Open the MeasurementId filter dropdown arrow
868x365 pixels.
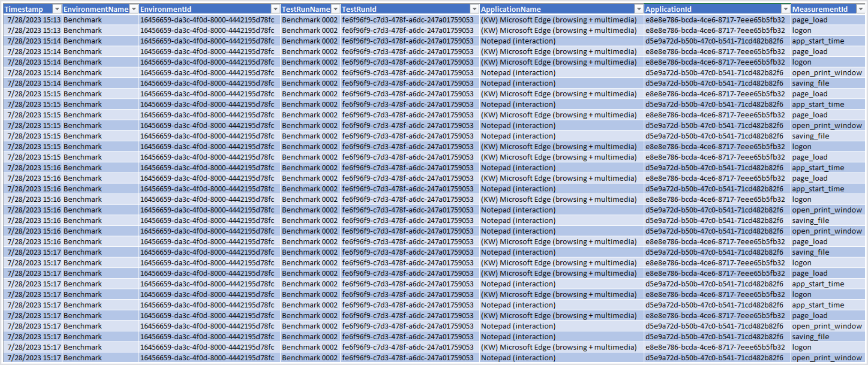click(860, 9)
